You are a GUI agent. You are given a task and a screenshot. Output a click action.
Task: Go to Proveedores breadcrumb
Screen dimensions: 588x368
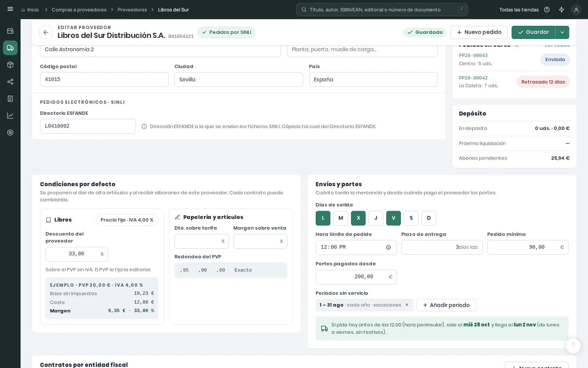pyautogui.click(x=132, y=10)
